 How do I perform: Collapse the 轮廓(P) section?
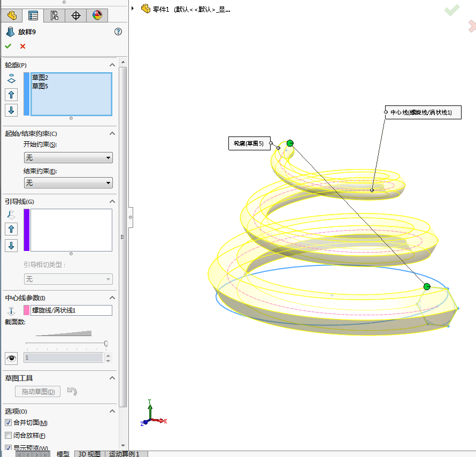(112, 65)
